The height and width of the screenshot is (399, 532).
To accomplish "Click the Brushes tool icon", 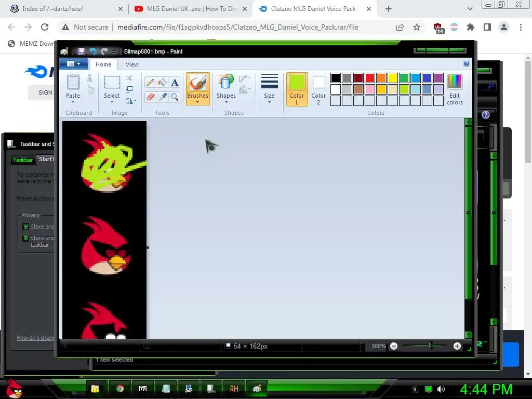I will pyautogui.click(x=197, y=83).
